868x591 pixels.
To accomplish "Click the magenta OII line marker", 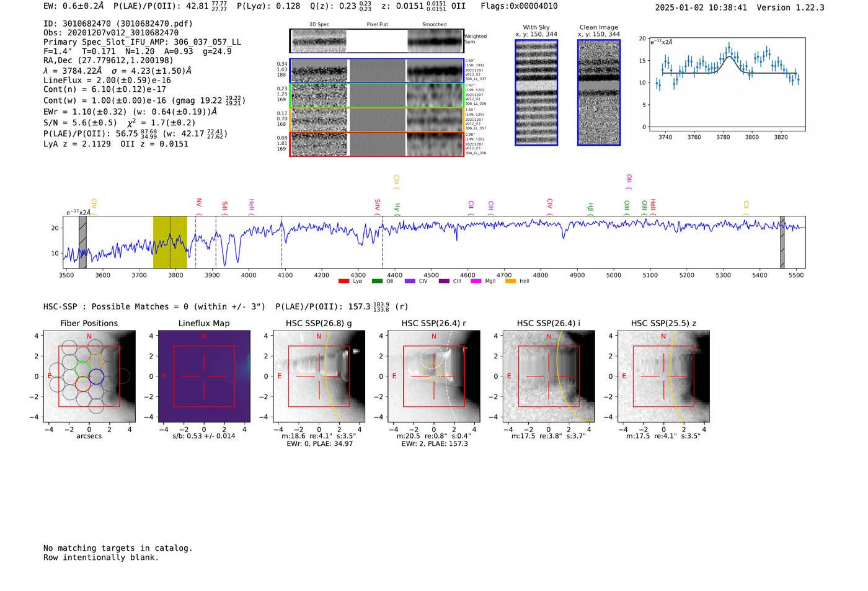I will 629,182.
